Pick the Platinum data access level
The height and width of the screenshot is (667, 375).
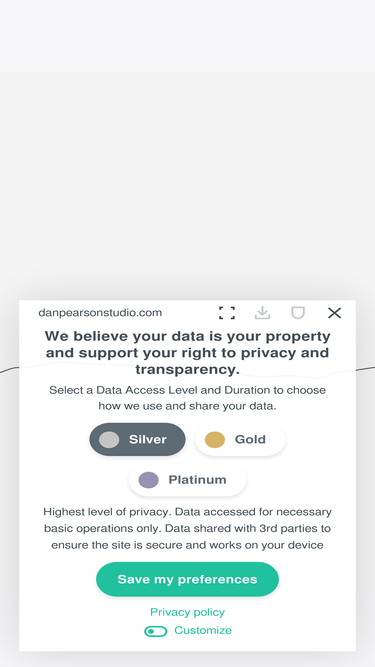(x=188, y=480)
